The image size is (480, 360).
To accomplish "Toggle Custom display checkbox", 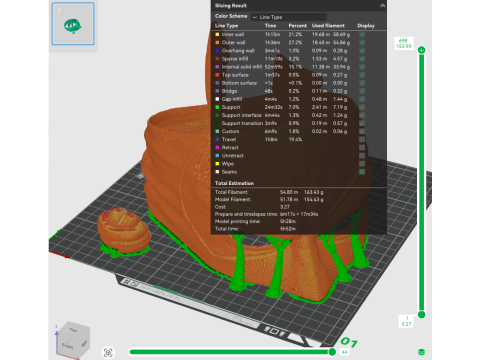I will point(362,131).
